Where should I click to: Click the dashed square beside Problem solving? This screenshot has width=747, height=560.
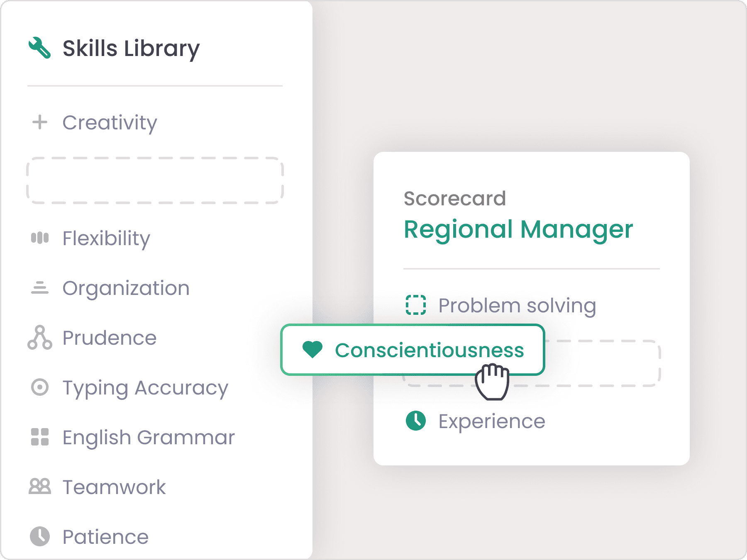(x=415, y=305)
